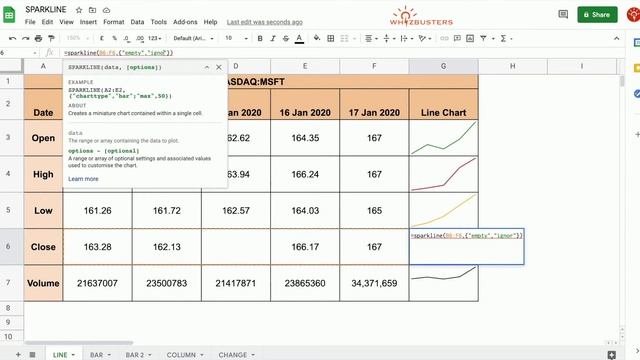Open the Google Sheets home icon
The height and width of the screenshot is (360, 640).
click(x=9, y=15)
